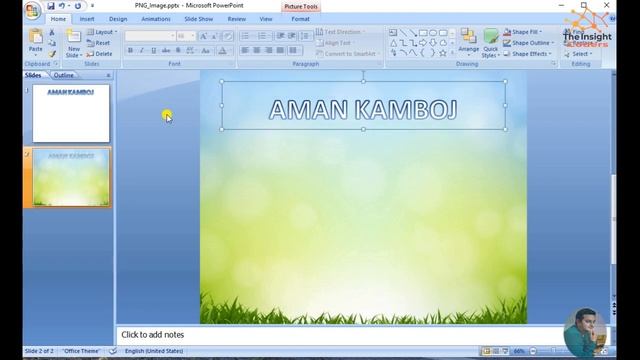Toggle Strikethrough formatting
The image size is (640, 360).
pos(166,51)
